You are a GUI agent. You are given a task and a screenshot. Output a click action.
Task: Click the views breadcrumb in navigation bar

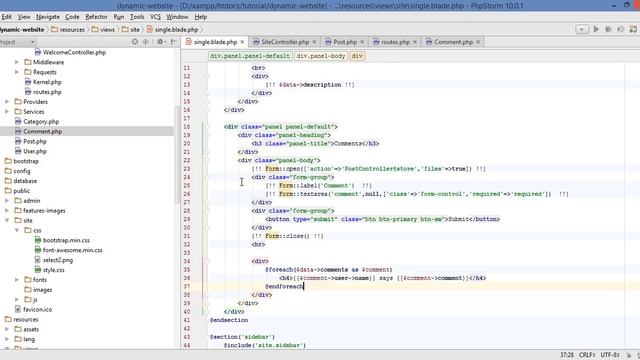pos(103,29)
